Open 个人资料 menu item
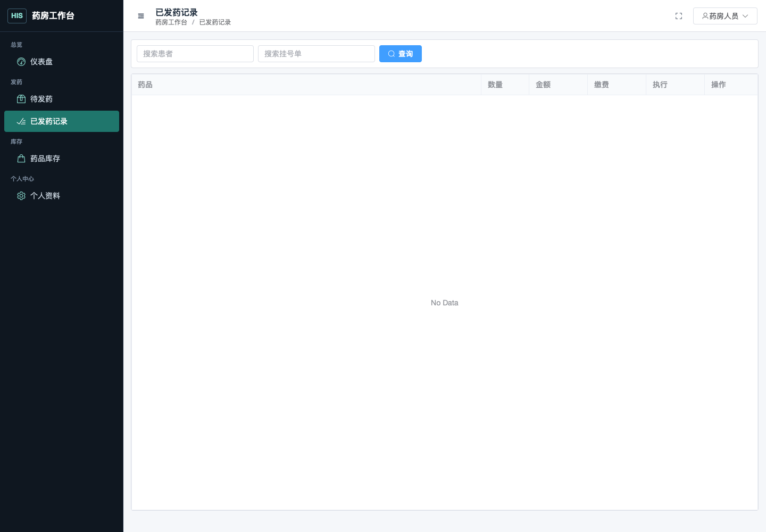The image size is (766, 532). point(62,196)
